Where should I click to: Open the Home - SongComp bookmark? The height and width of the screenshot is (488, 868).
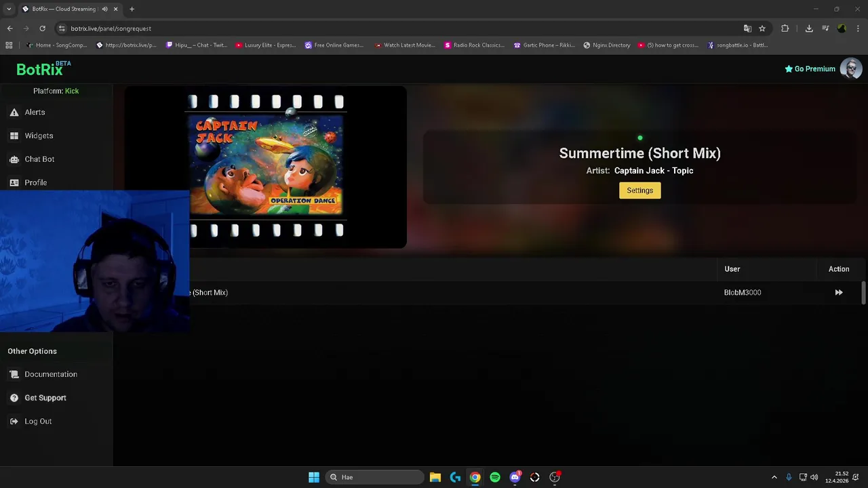[57, 45]
